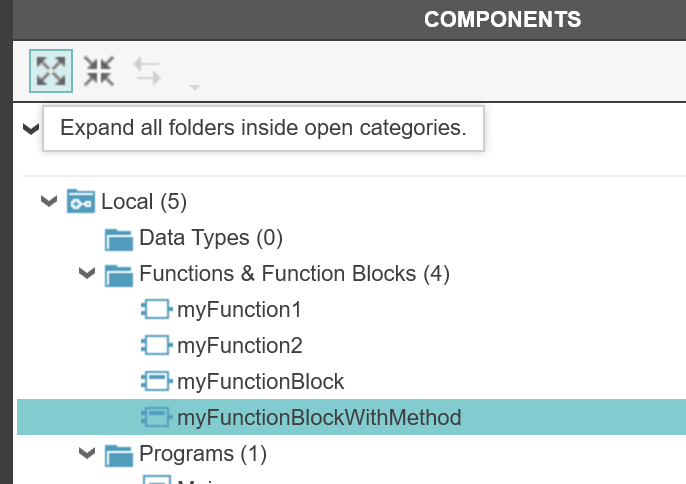Open the small toolbar dropdown arrow
Image resolution: width=686 pixels, height=484 pixels.
pyautogui.click(x=195, y=88)
